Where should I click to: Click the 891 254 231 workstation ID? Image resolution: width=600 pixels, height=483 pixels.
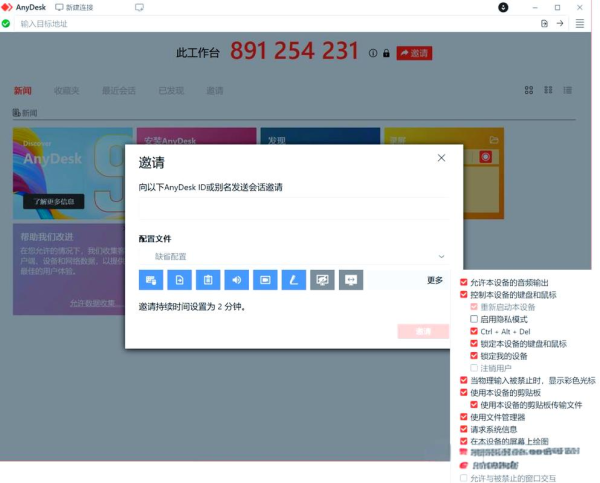pos(294,51)
